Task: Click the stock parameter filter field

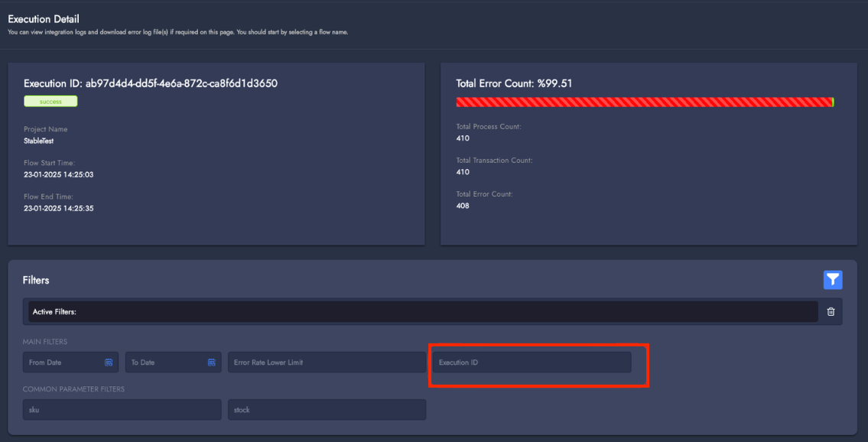Action: coord(327,410)
